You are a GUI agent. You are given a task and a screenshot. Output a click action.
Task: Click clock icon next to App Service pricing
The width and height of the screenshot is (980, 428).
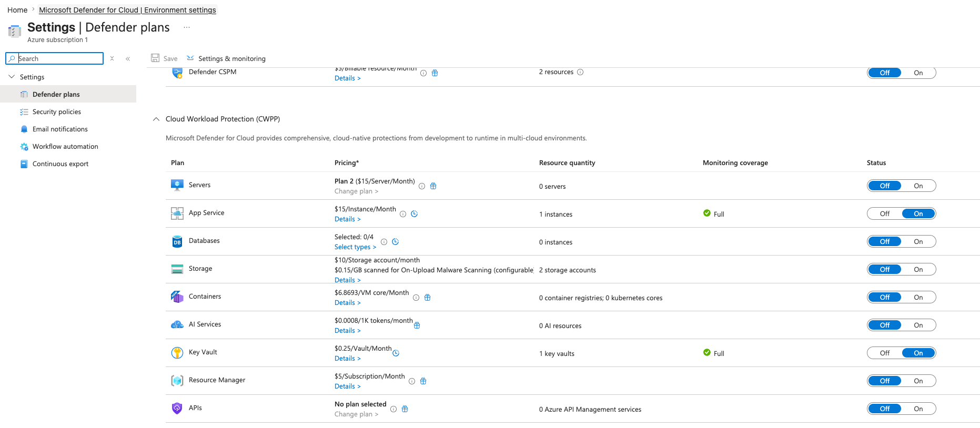point(415,214)
